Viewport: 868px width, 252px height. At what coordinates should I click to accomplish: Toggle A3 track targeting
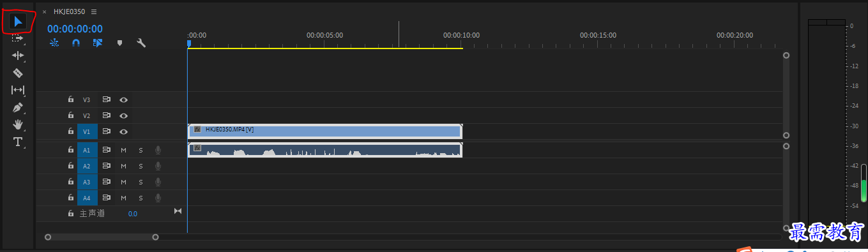click(87, 182)
